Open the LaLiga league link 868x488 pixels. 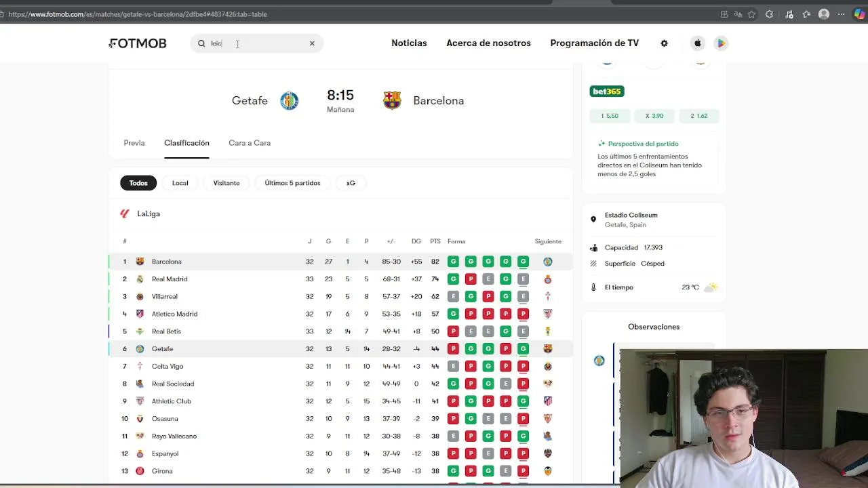click(149, 213)
